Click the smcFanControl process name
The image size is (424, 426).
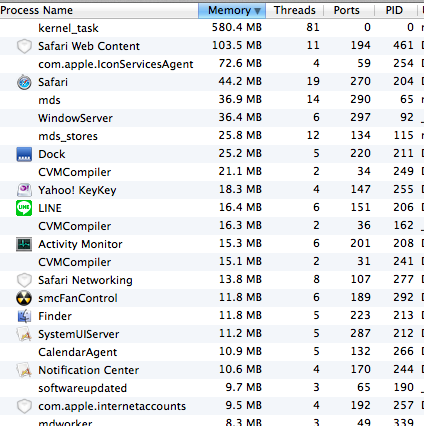[x=78, y=298]
